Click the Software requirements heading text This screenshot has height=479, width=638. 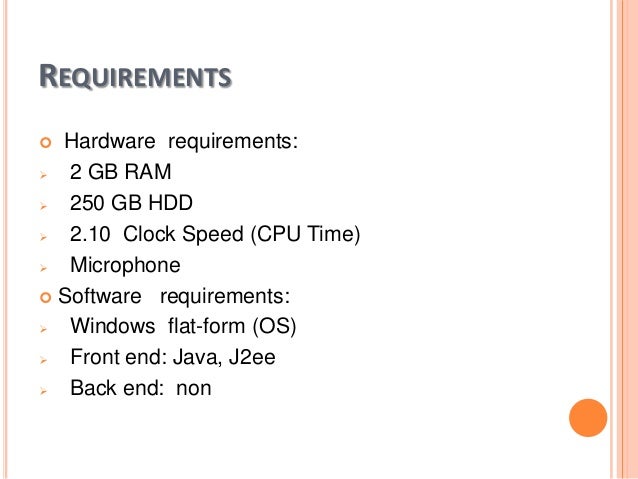pos(174,296)
